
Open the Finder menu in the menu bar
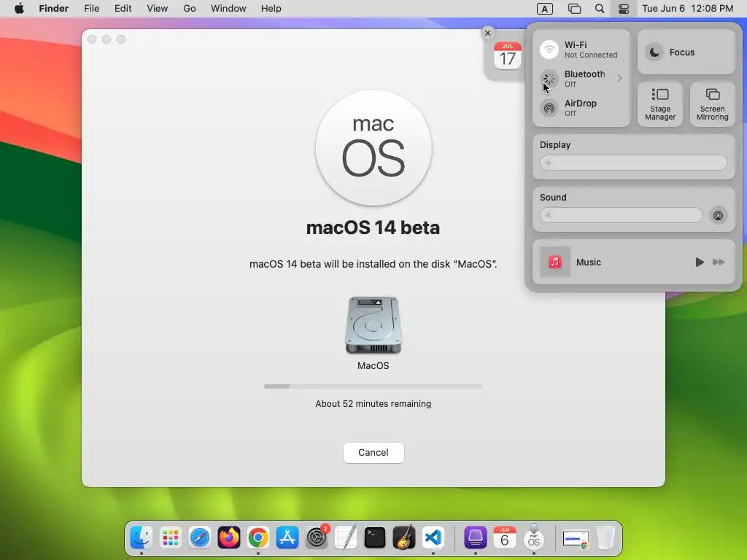coord(53,9)
